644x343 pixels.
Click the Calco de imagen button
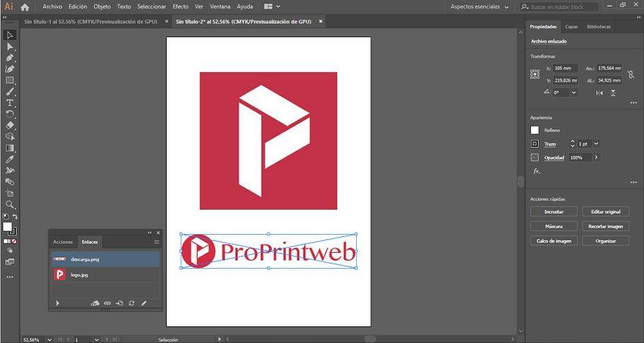tap(554, 241)
